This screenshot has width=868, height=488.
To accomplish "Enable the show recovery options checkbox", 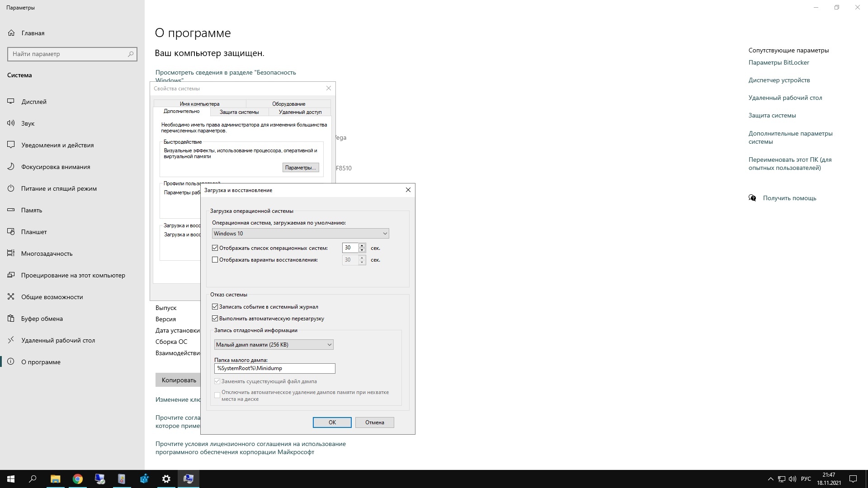I will (x=215, y=260).
